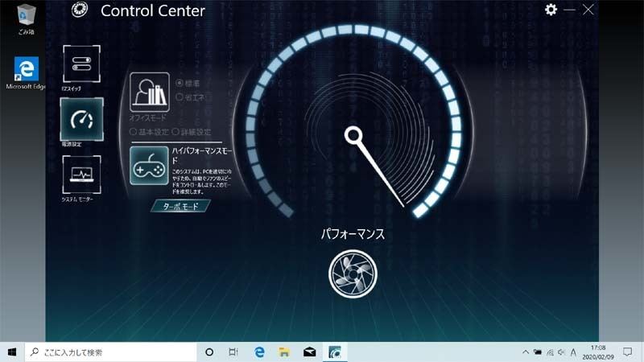Click the ハイパフォーマンスモード heading
Viewport: 644px width, 362px height.
[x=202, y=155]
